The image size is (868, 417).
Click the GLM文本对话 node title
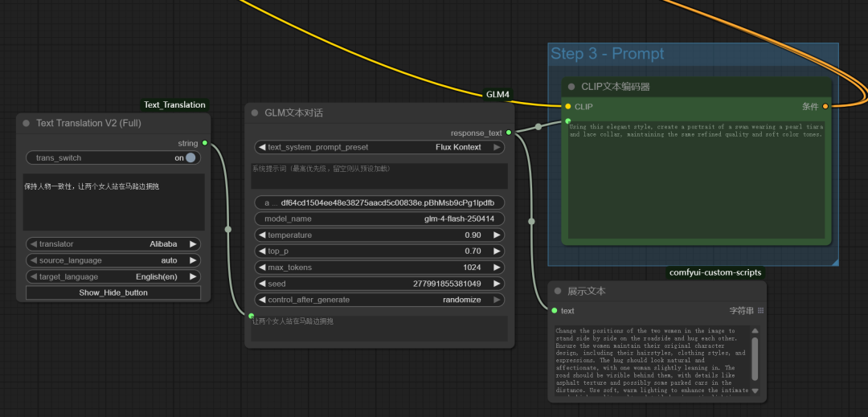[294, 112]
